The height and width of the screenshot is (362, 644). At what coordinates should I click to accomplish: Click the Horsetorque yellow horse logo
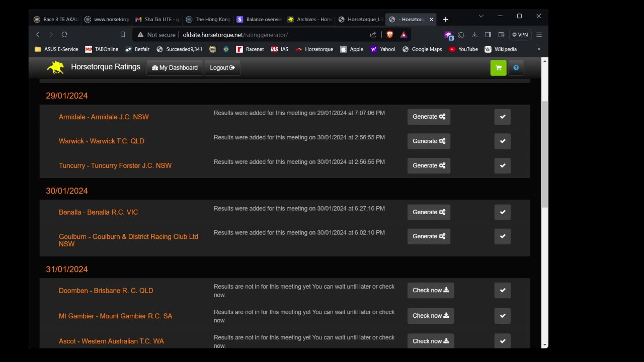coord(55,67)
